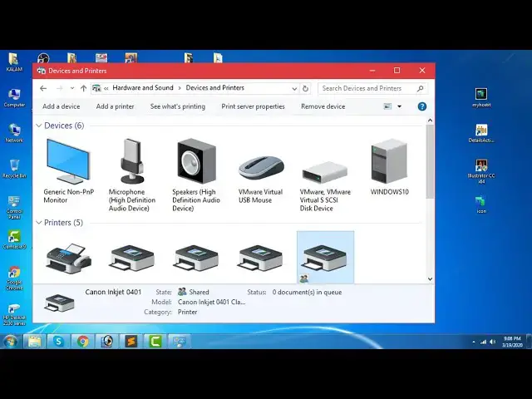Click Remove device

tap(323, 106)
